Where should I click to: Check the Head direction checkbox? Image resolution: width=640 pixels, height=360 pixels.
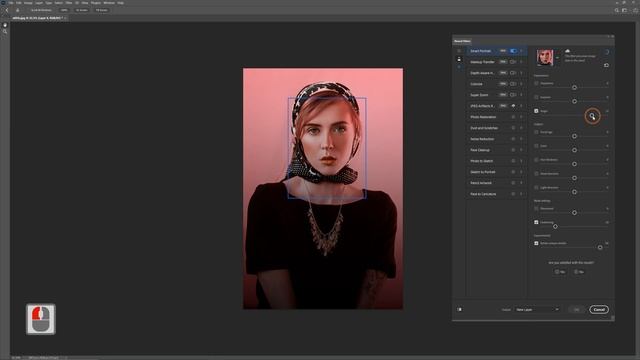pyautogui.click(x=536, y=173)
